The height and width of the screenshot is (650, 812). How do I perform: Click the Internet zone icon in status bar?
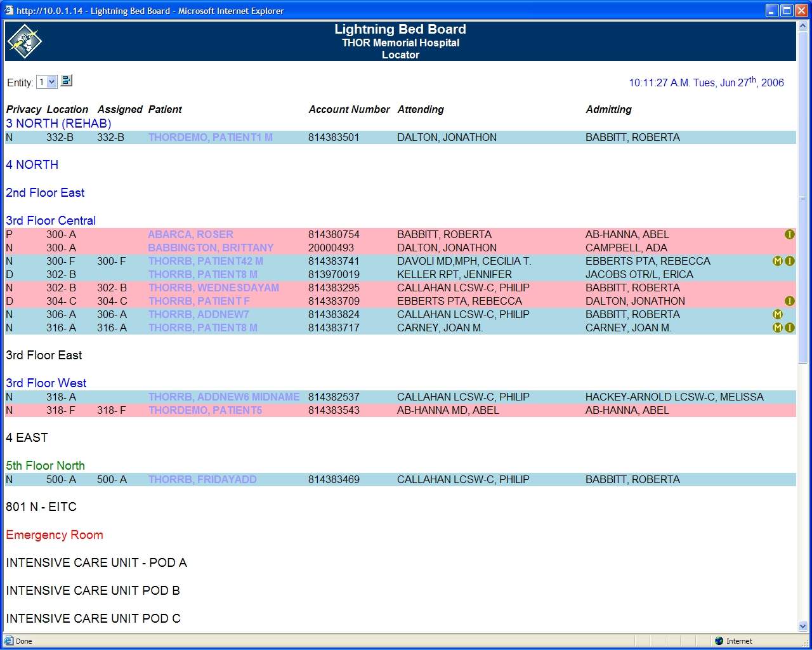click(719, 641)
